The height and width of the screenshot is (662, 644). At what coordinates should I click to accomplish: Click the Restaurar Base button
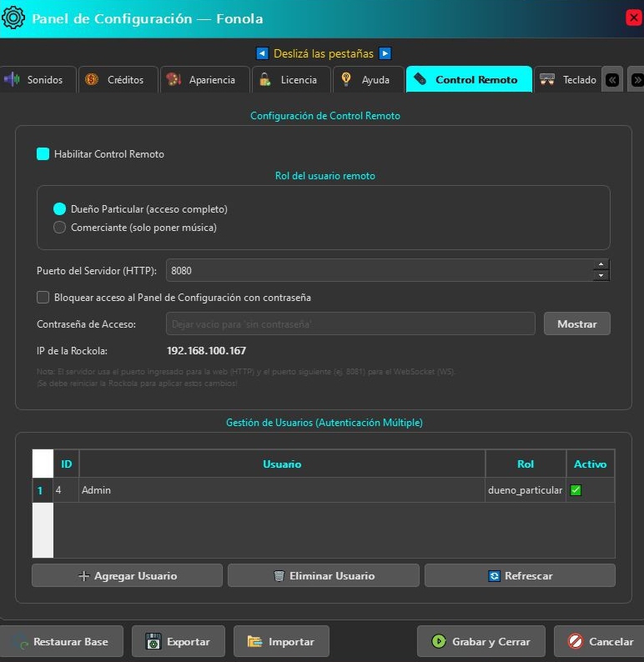(x=62, y=641)
